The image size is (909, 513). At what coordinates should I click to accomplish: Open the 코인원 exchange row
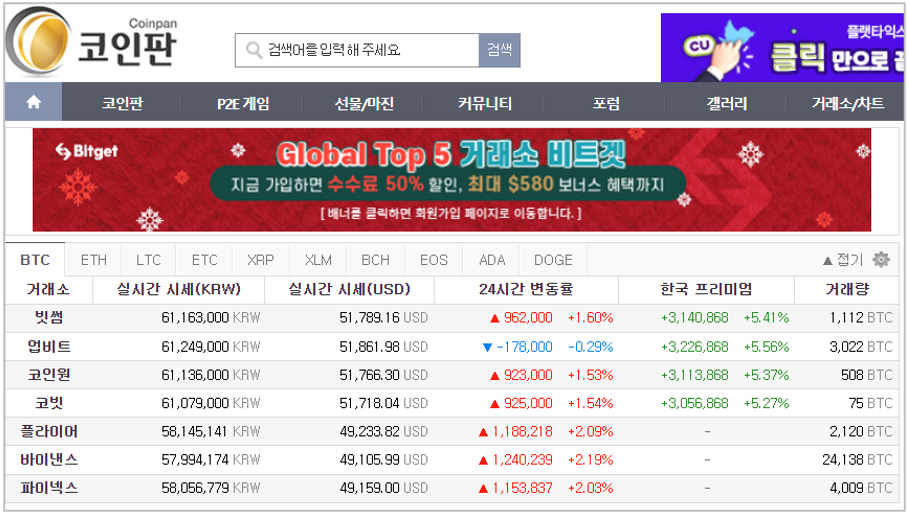click(453, 375)
